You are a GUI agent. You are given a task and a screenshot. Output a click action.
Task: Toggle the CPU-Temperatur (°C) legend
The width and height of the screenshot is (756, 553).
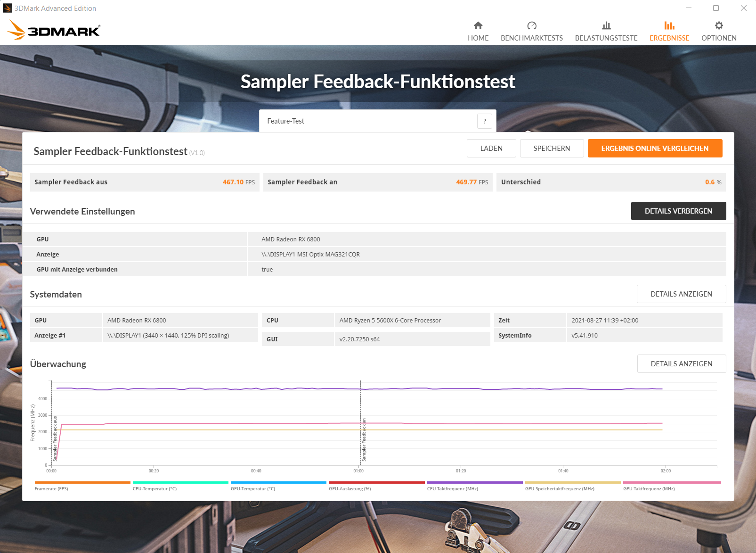tap(180, 486)
